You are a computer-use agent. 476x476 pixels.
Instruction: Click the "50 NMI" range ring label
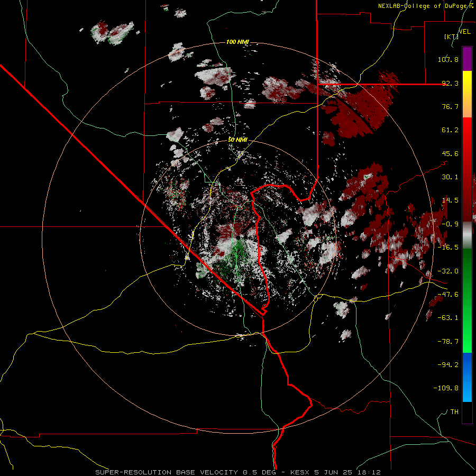coord(237,140)
